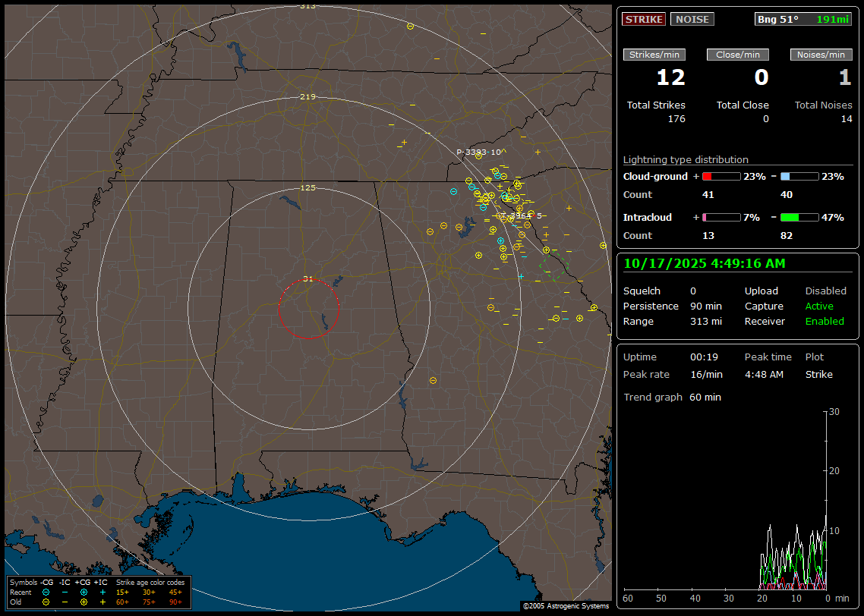
Task: Select the Noises/min counter button
Action: pyautogui.click(x=821, y=55)
